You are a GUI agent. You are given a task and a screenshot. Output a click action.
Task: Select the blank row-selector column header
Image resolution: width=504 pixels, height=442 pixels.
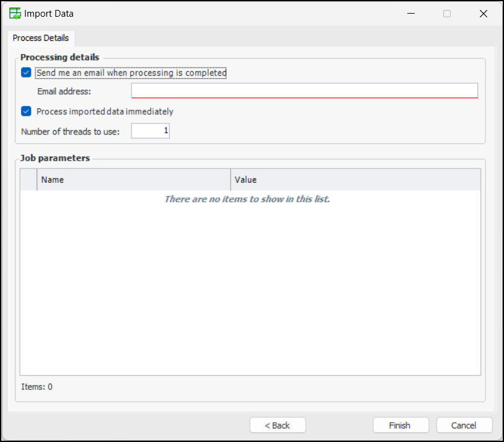29,180
